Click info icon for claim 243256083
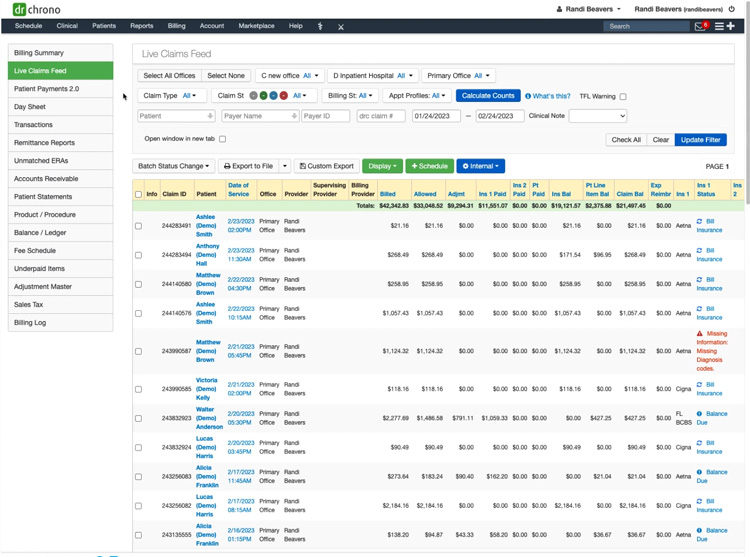The width and height of the screenshot is (750, 557). tap(699, 472)
